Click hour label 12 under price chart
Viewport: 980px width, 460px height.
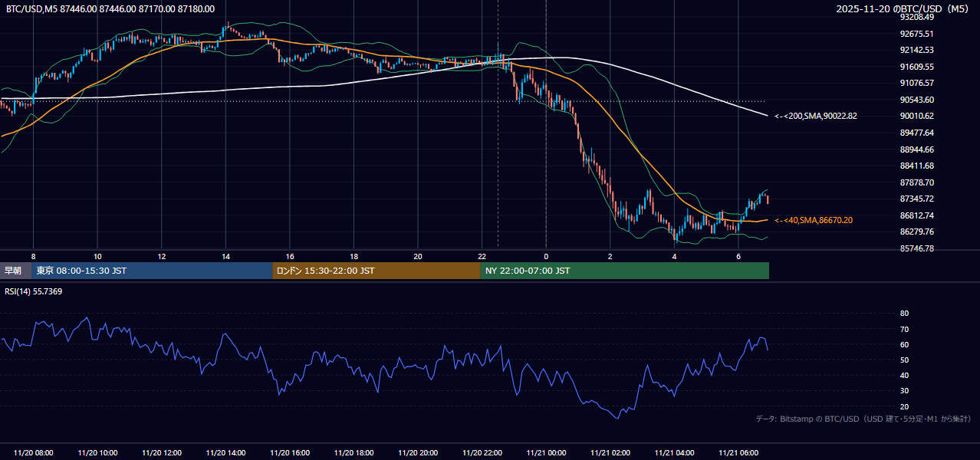(x=162, y=256)
